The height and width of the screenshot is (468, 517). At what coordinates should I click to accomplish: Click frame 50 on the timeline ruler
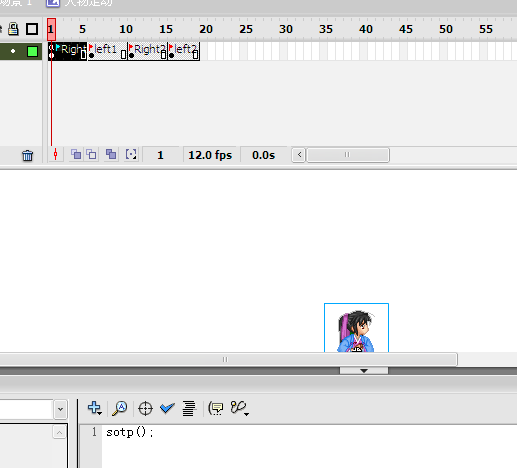pyautogui.click(x=446, y=29)
